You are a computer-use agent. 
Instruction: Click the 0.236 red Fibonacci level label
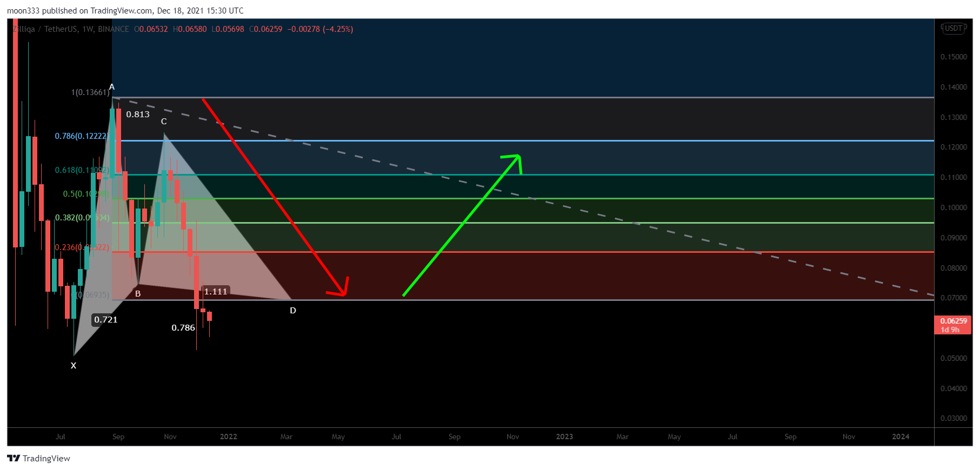tap(82, 247)
